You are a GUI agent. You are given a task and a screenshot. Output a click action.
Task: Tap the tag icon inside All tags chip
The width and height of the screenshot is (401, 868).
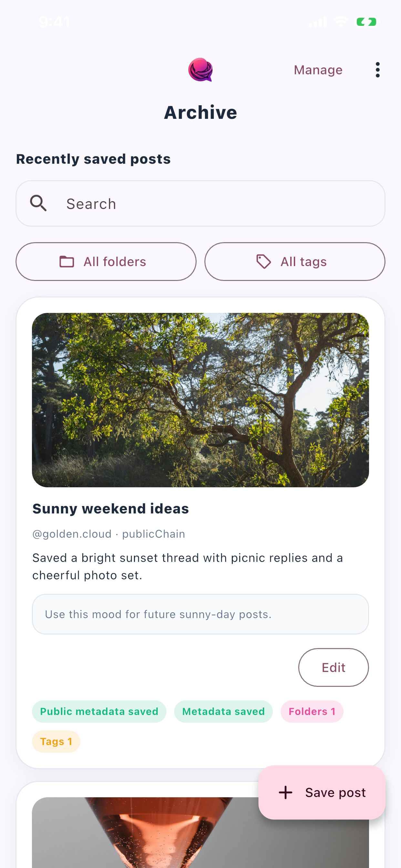pos(263,262)
